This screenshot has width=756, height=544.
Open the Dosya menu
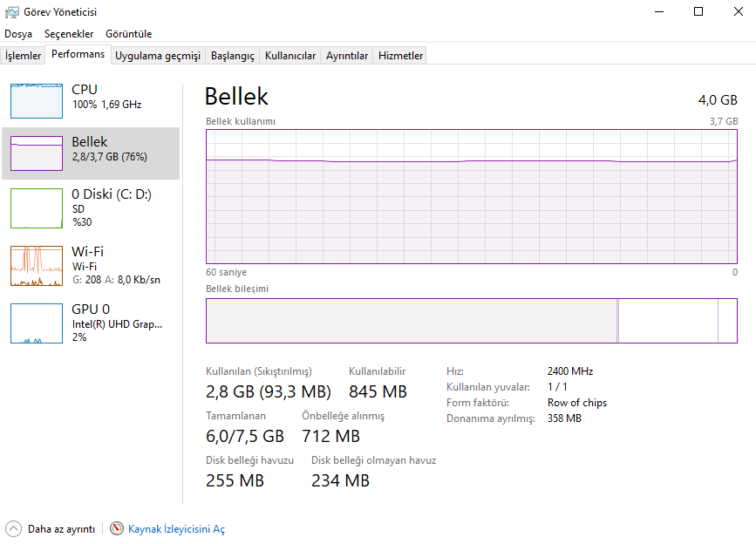18,34
